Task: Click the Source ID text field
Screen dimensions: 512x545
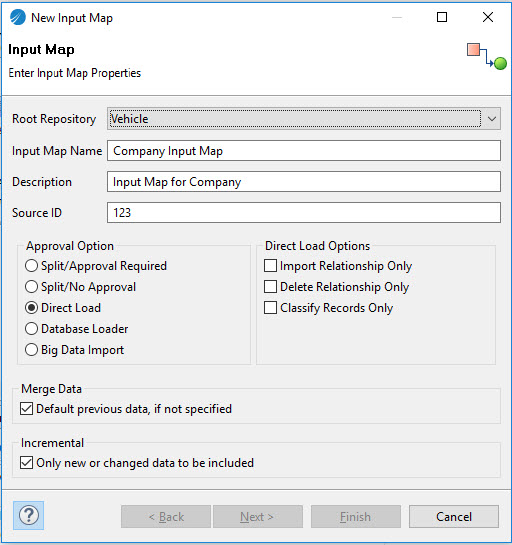Action: point(304,212)
